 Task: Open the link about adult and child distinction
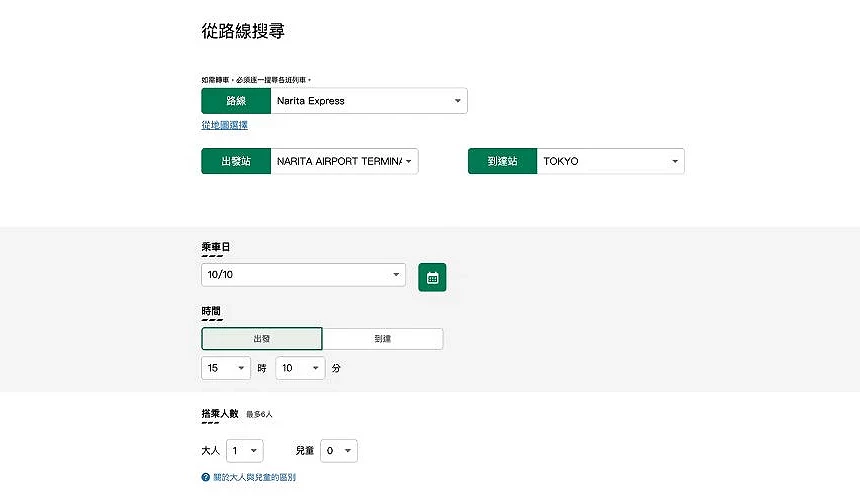(254, 477)
